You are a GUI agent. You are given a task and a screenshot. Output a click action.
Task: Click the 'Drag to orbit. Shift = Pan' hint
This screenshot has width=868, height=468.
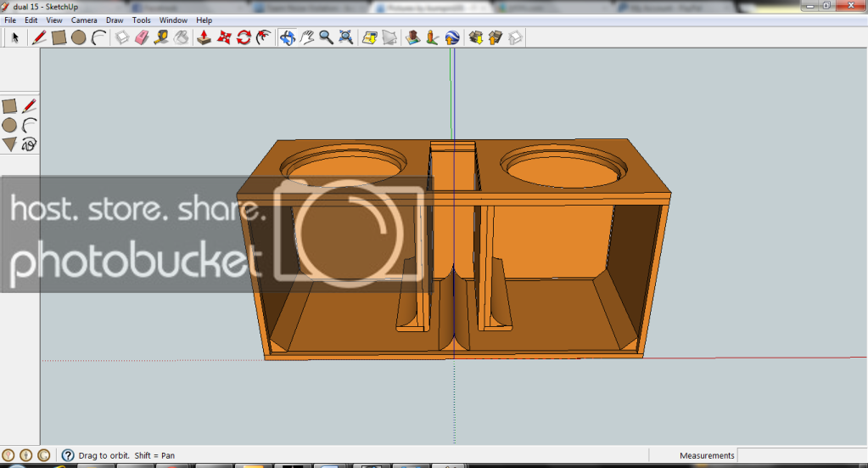126,455
